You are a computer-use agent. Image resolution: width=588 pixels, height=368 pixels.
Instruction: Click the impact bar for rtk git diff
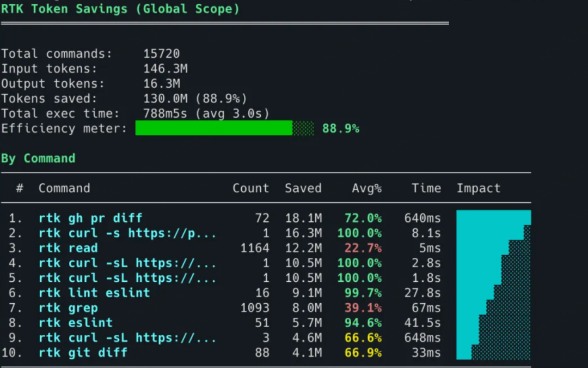493,353
